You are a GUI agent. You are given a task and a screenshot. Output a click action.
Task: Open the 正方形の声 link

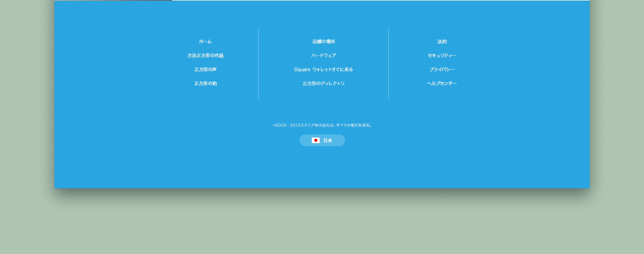click(205, 70)
